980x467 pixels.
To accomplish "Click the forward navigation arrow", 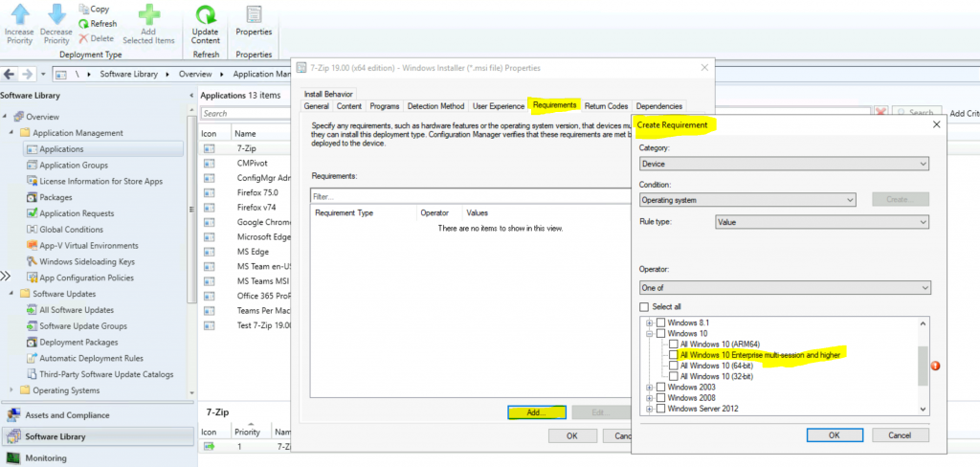I will [x=27, y=74].
